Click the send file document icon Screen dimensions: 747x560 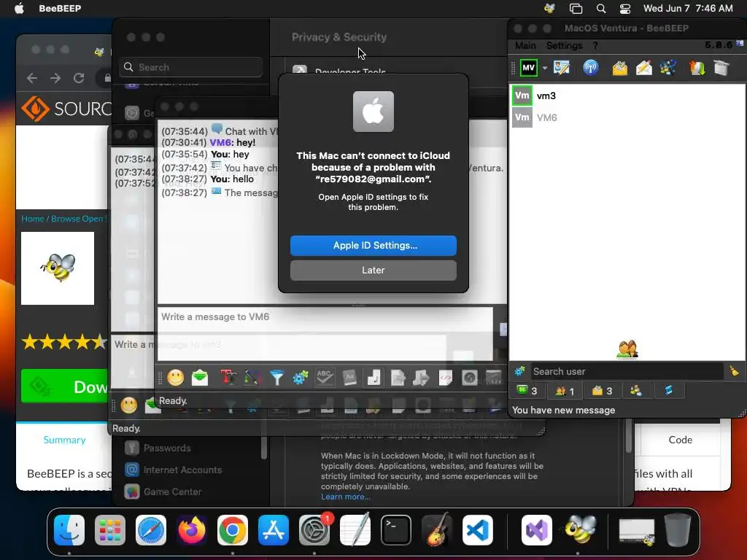398,378
